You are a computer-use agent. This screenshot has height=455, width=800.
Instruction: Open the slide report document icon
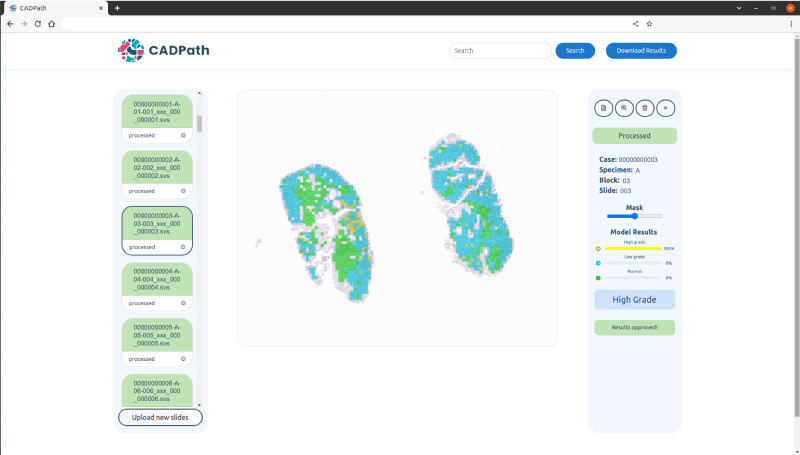click(603, 107)
